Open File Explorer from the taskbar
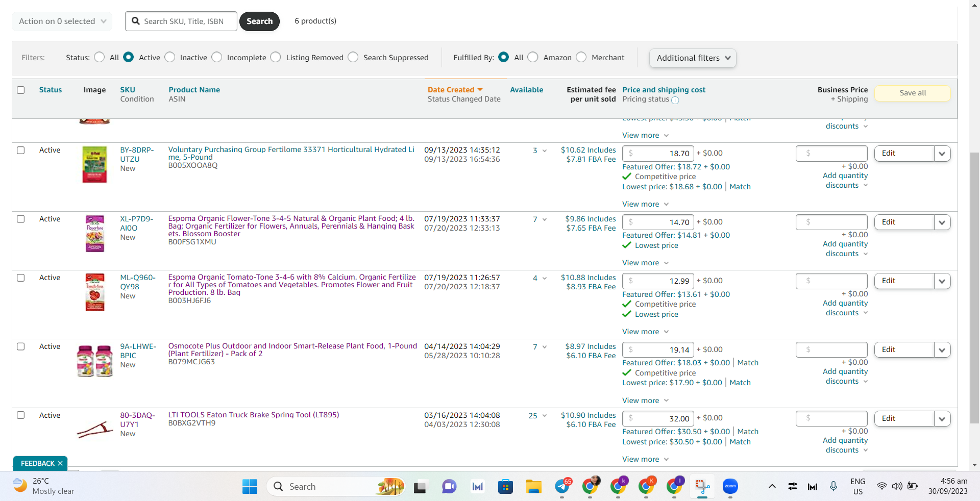Viewport: 980px width, 501px height. pyautogui.click(x=533, y=487)
